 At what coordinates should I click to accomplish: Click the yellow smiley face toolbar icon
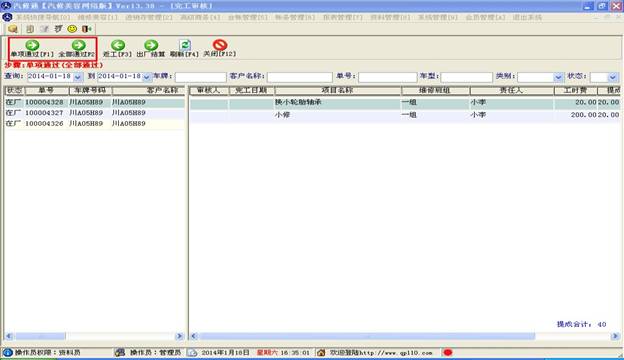[x=72, y=29]
